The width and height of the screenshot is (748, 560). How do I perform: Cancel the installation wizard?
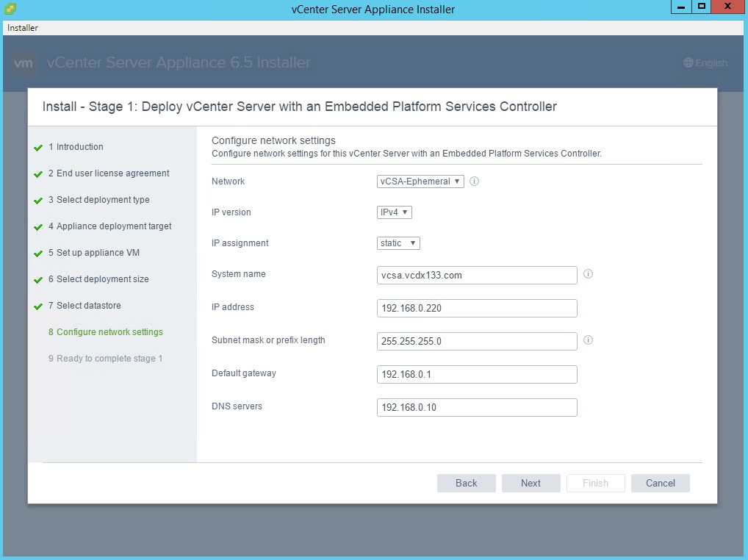[660, 483]
